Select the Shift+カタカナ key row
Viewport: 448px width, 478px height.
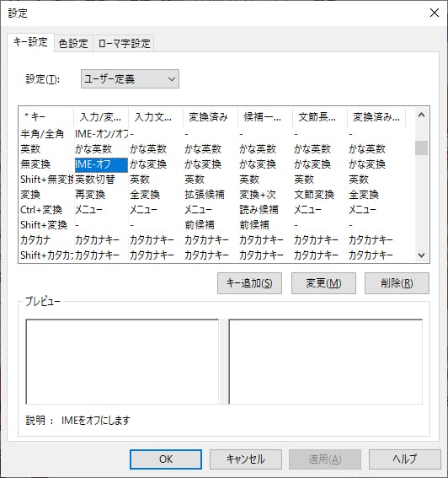tap(46, 255)
